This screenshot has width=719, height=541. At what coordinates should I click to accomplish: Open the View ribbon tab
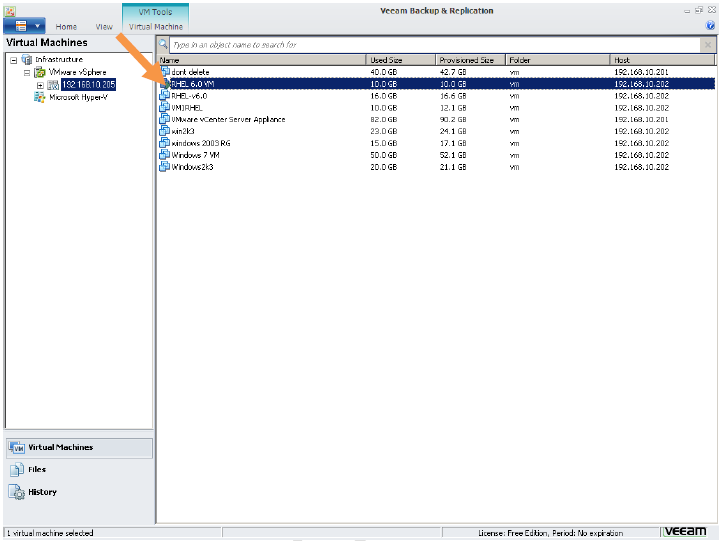point(104,27)
